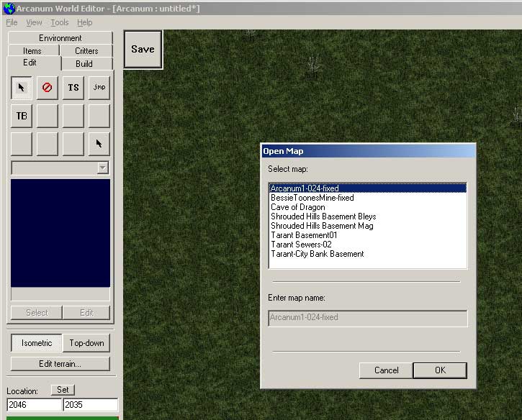
Task: Click the Enter map name field
Action: (x=367, y=318)
